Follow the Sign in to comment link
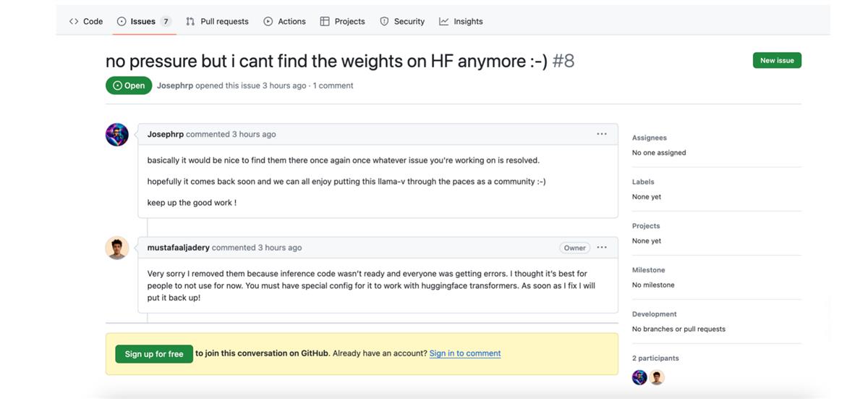The image size is (868, 399). coord(465,353)
